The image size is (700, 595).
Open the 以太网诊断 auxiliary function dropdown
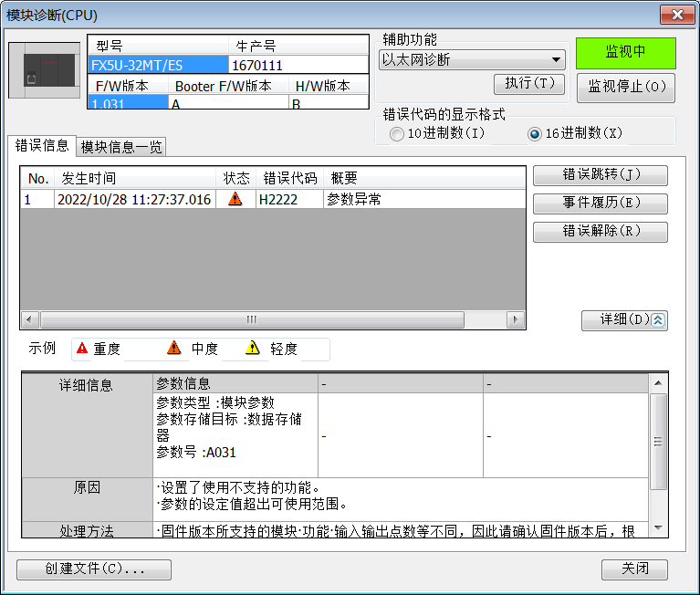click(471, 60)
